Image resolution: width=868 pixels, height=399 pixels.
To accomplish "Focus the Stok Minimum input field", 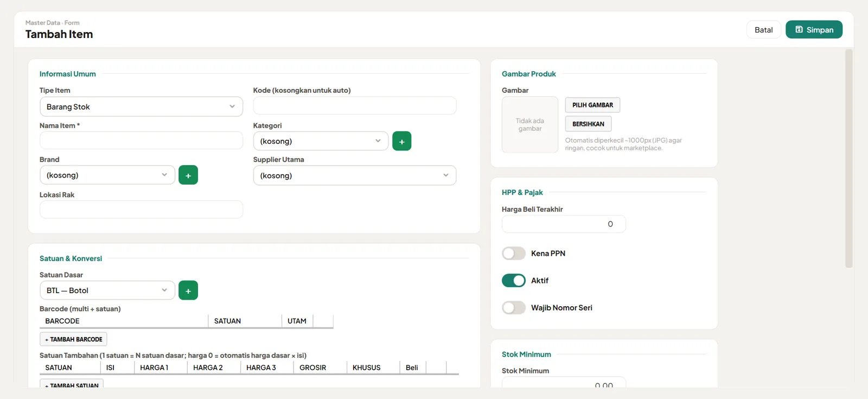I will pos(564,383).
